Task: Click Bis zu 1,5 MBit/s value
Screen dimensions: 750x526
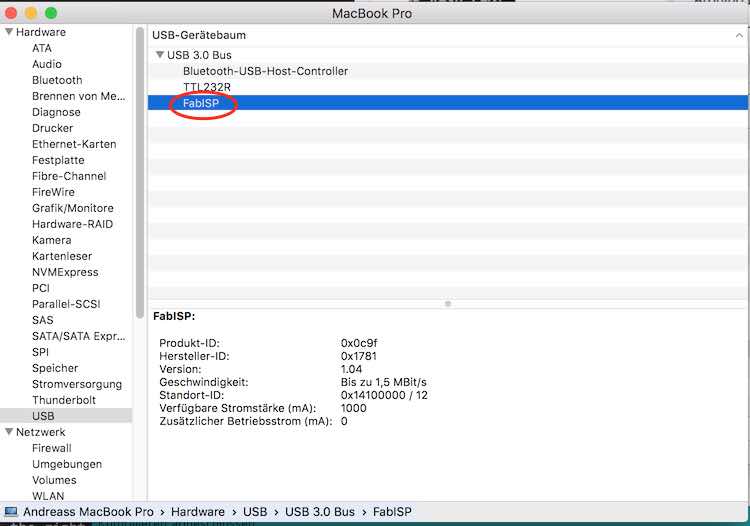Action: pos(384,382)
